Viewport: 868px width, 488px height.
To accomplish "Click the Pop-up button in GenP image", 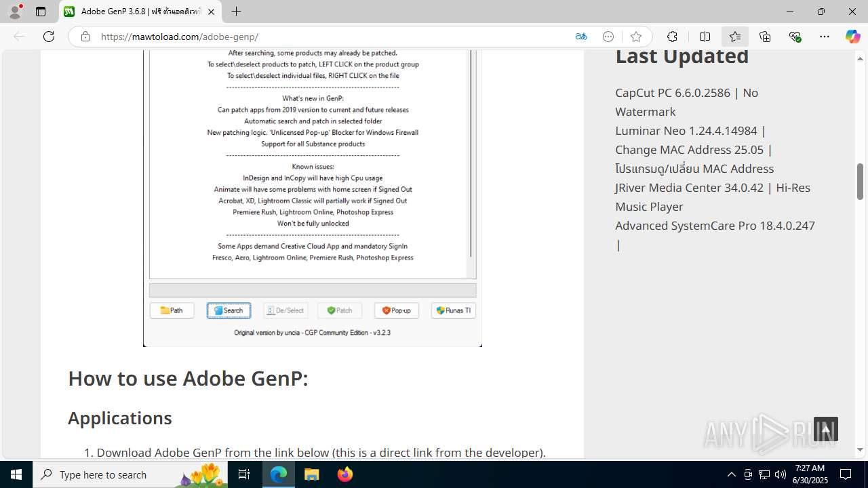I will (x=397, y=310).
